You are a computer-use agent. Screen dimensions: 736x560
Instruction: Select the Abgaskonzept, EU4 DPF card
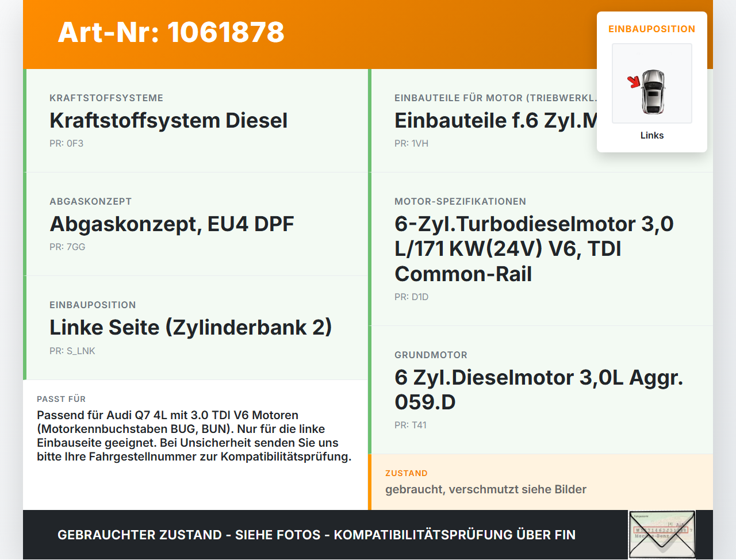pos(195,224)
